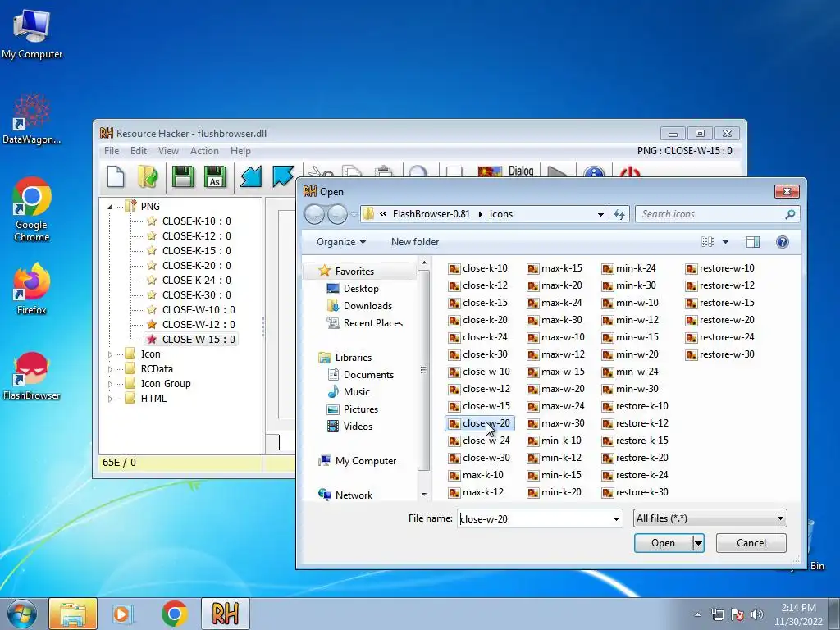Expand the Icon Group folder in tree
The width and height of the screenshot is (840, 630).
111,384
